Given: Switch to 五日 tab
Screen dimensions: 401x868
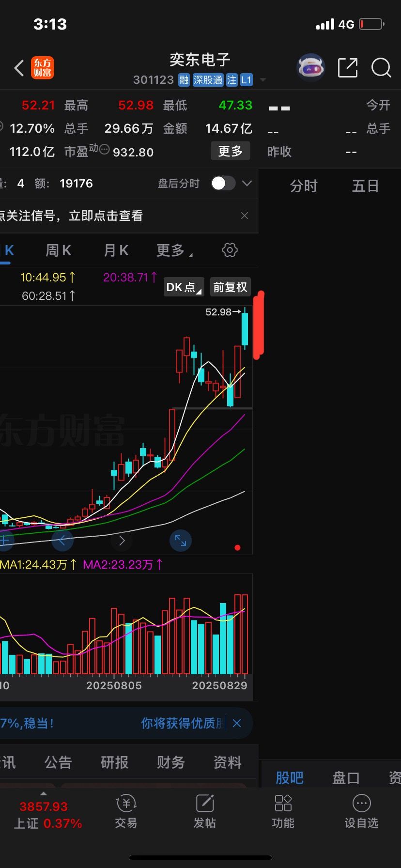Looking at the screenshot, I should pyautogui.click(x=365, y=186).
